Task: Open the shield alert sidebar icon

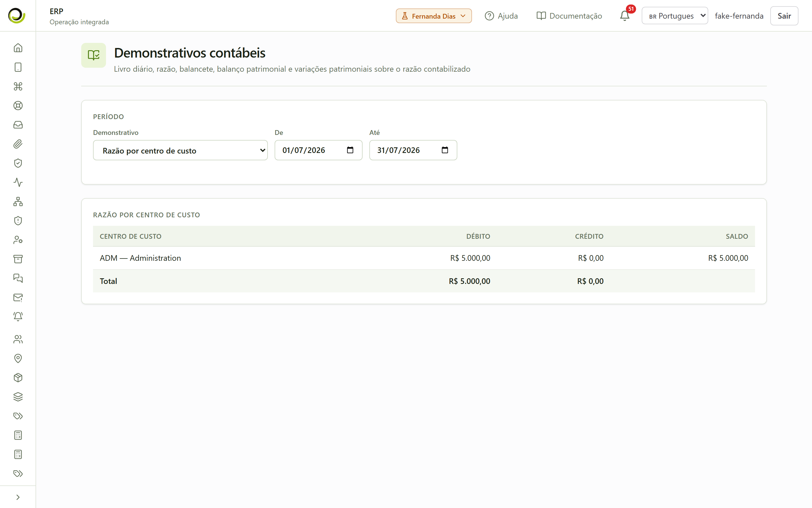Action: [18, 220]
